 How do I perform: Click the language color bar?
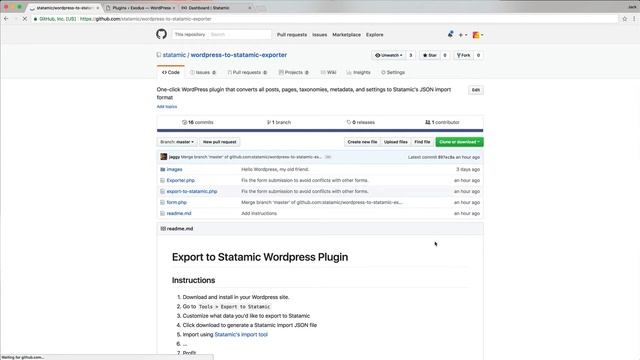pyautogui.click(x=320, y=131)
